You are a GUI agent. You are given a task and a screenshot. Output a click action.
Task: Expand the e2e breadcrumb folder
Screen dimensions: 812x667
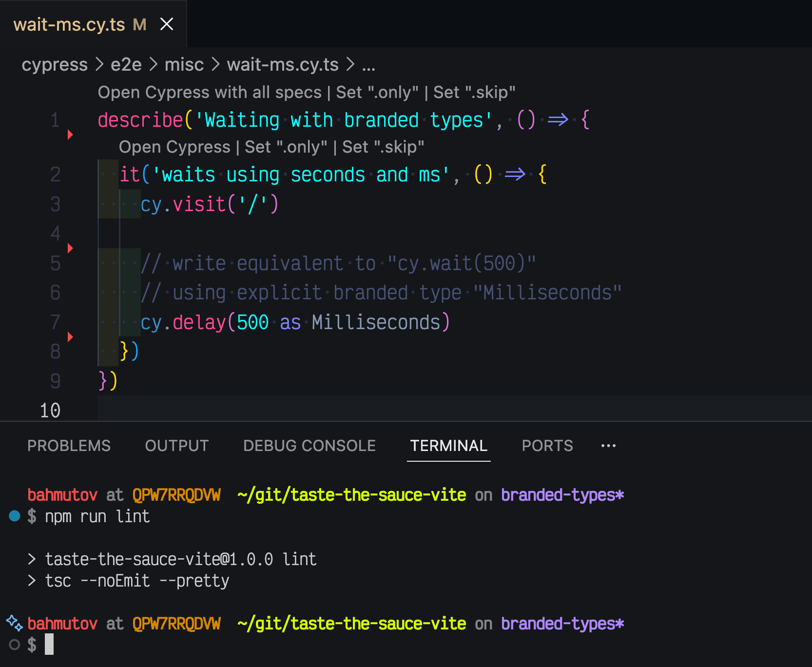pos(126,64)
